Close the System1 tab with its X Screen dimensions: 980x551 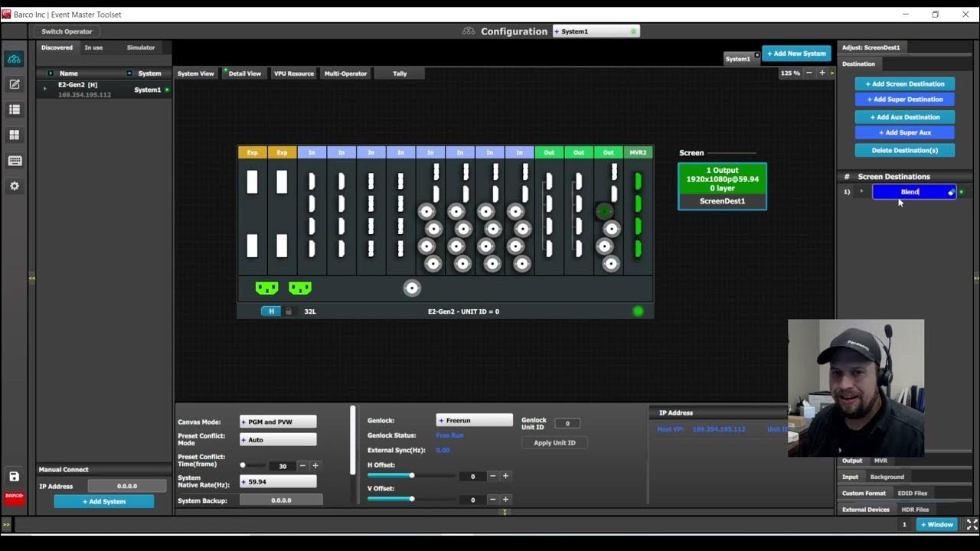pyautogui.click(x=756, y=54)
